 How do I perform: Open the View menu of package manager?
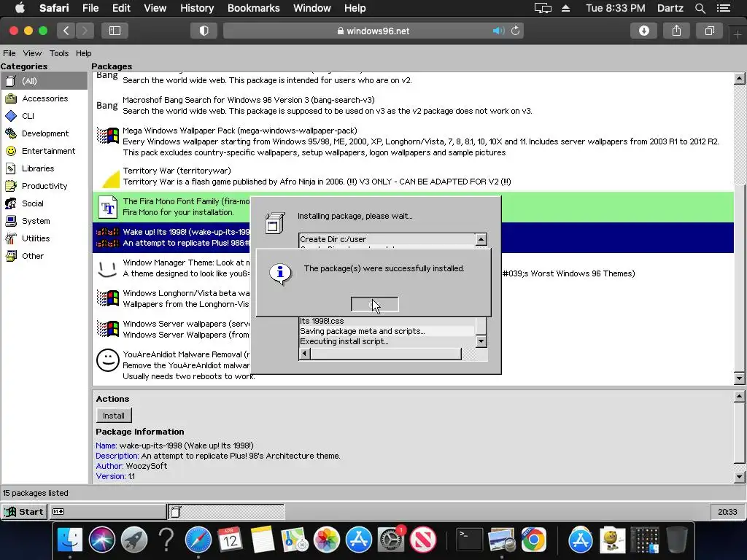pyautogui.click(x=32, y=53)
